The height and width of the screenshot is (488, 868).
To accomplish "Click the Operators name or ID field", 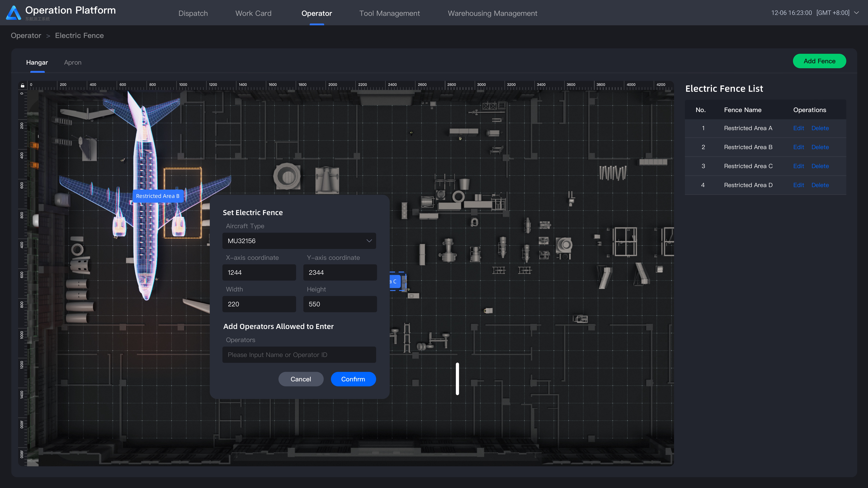I will 299,355.
